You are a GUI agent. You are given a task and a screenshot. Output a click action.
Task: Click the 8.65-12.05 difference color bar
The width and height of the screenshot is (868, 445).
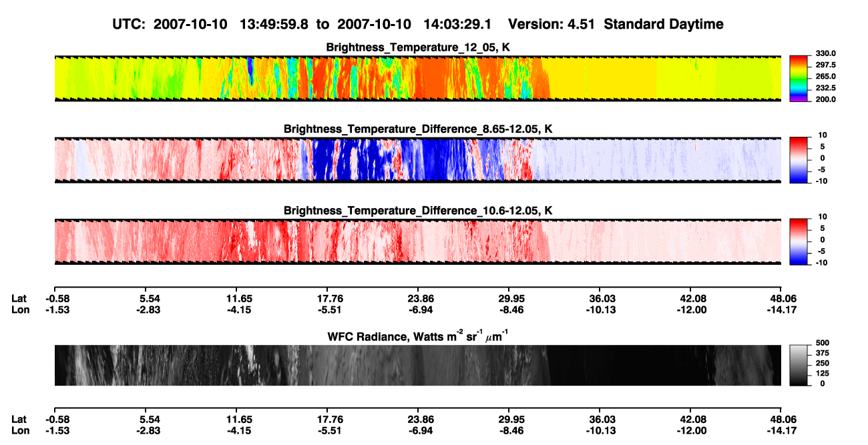point(798,159)
